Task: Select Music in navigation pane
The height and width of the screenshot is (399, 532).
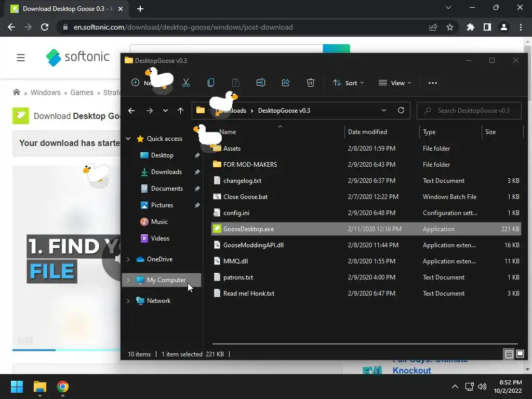Action: tap(159, 221)
